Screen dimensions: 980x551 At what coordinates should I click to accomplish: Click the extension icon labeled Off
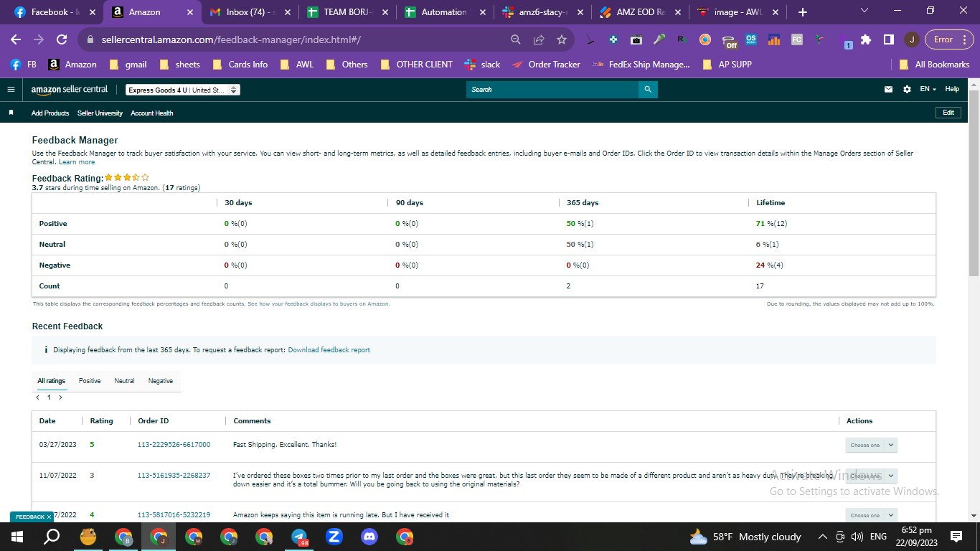(x=729, y=42)
